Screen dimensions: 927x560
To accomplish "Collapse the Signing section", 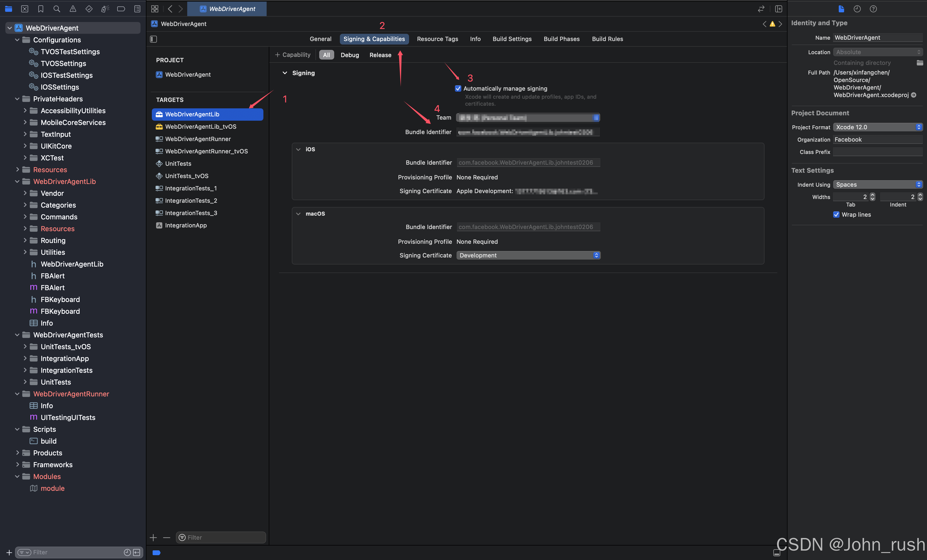I will click(x=285, y=73).
